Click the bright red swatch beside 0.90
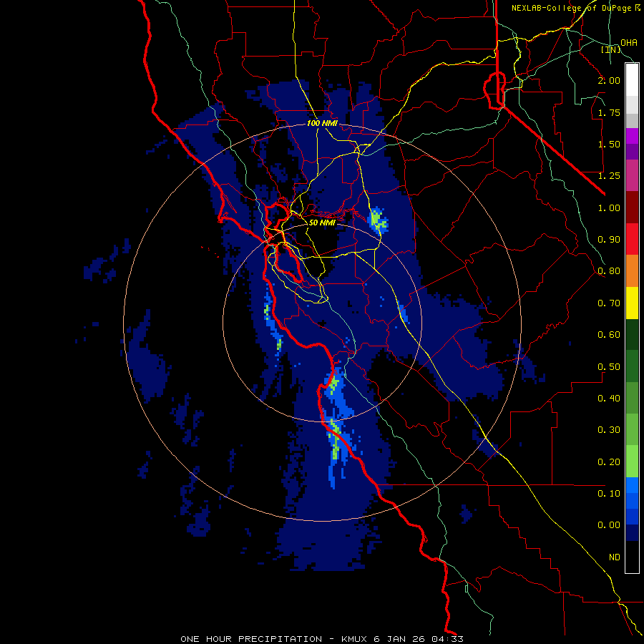Image resolution: width=644 pixels, height=644 pixels. click(632, 239)
